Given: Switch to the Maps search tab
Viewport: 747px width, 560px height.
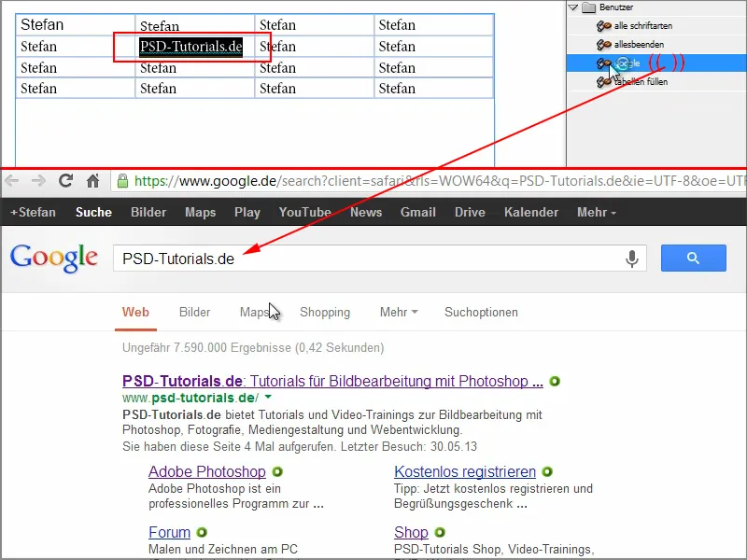Looking at the screenshot, I should [254, 312].
